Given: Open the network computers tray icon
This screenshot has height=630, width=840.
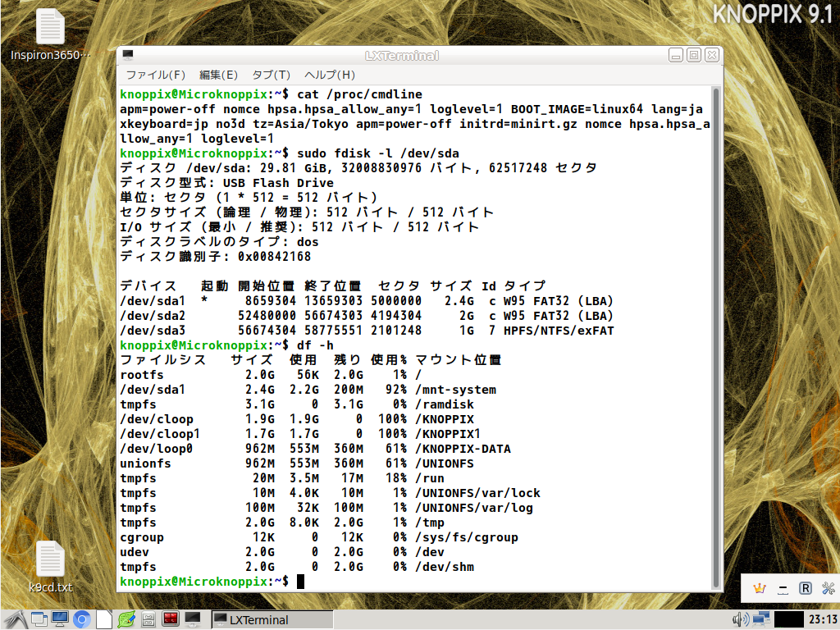Looking at the screenshot, I should coord(761,620).
